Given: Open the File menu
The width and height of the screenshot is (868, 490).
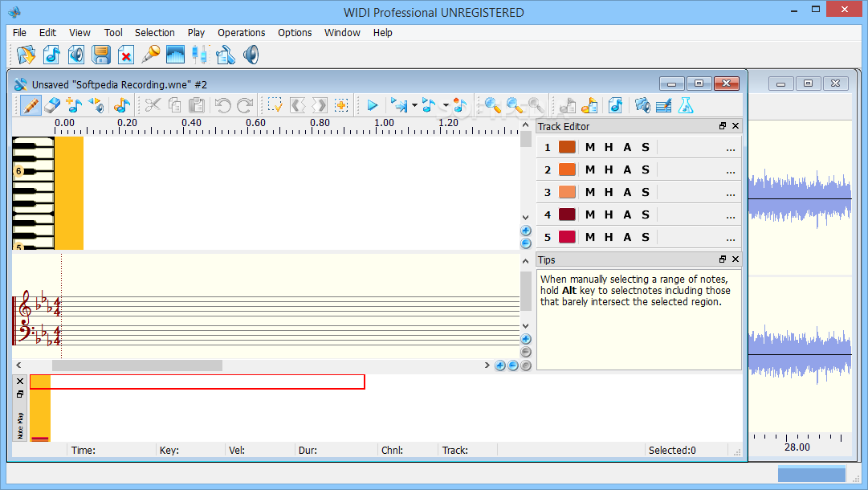Looking at the screenshot, I should coord(19,33).
